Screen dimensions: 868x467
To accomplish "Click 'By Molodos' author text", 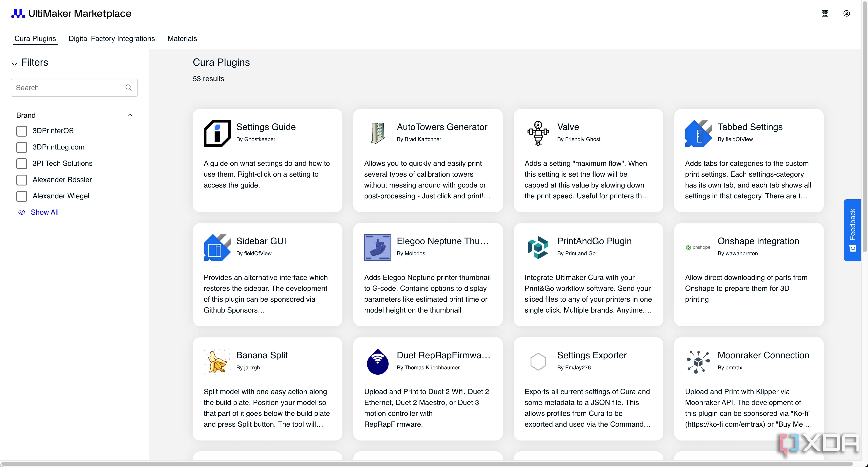I will pos(411,253).
